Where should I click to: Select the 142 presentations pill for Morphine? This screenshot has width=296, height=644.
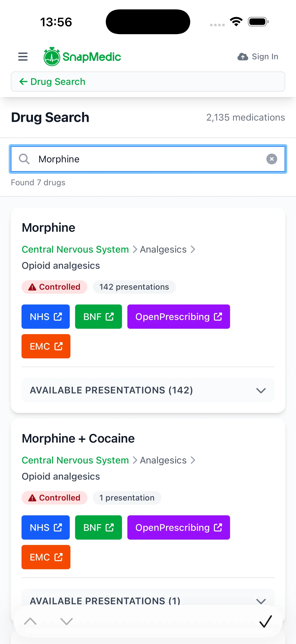[x=134, y=287]
